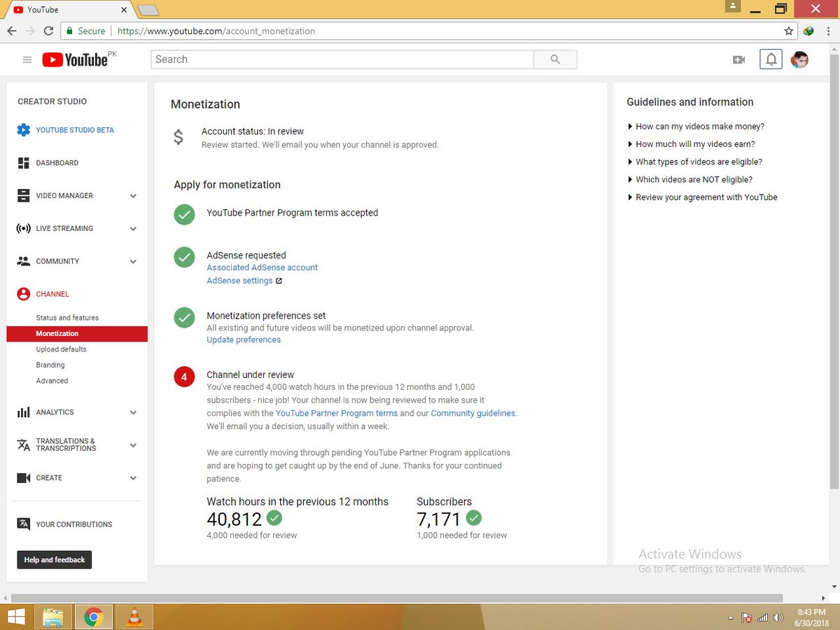This screenshot has height=630, width=840.
Task: Click the browser extension icon beside the star
Action: pyautogui.click(x=808, y=31)
